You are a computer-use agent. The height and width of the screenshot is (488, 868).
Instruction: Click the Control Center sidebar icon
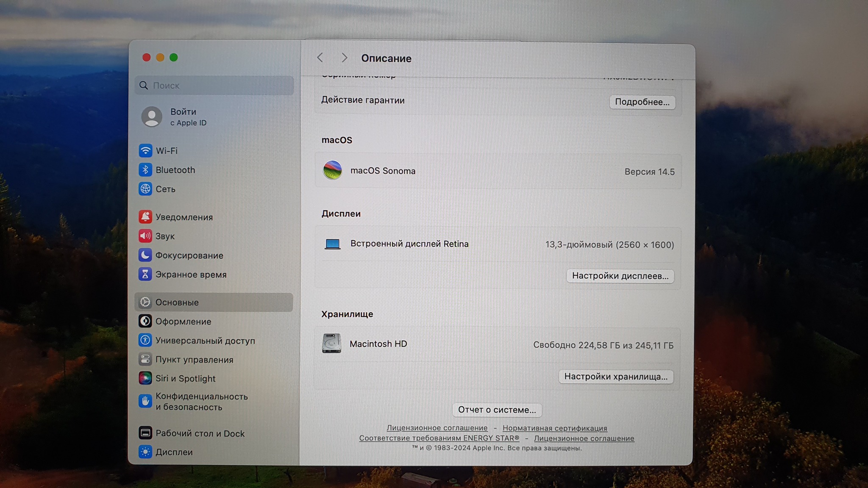coord(145,359)
